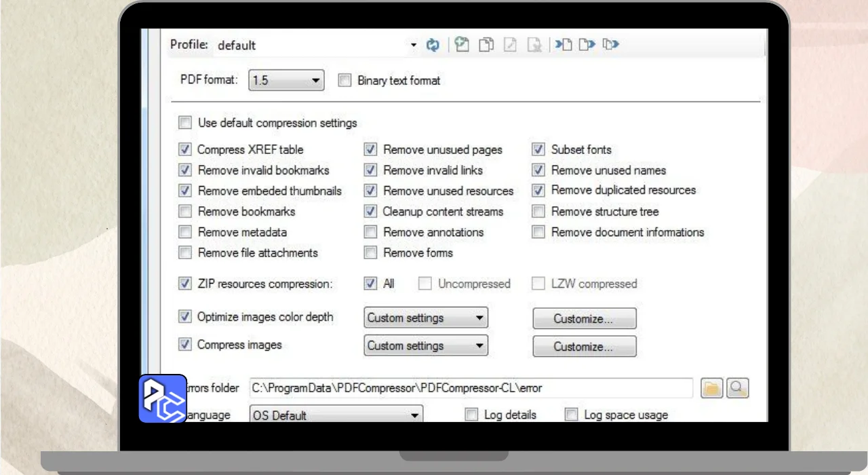Screen dimensions: 868x475
Task: Toggle Remove unused names checkbox
Action: point(538,170)
